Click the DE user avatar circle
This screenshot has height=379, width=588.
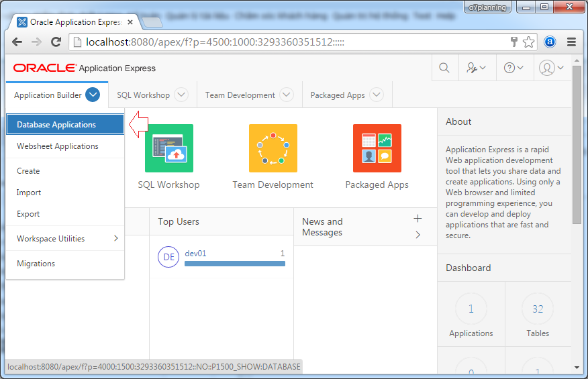tap(168, 257)
